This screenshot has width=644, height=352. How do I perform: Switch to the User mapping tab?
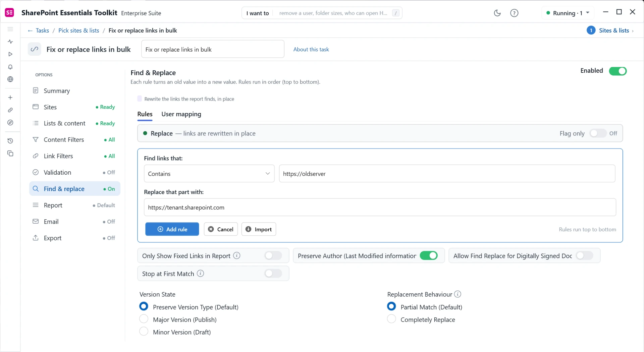pos(181,114)
